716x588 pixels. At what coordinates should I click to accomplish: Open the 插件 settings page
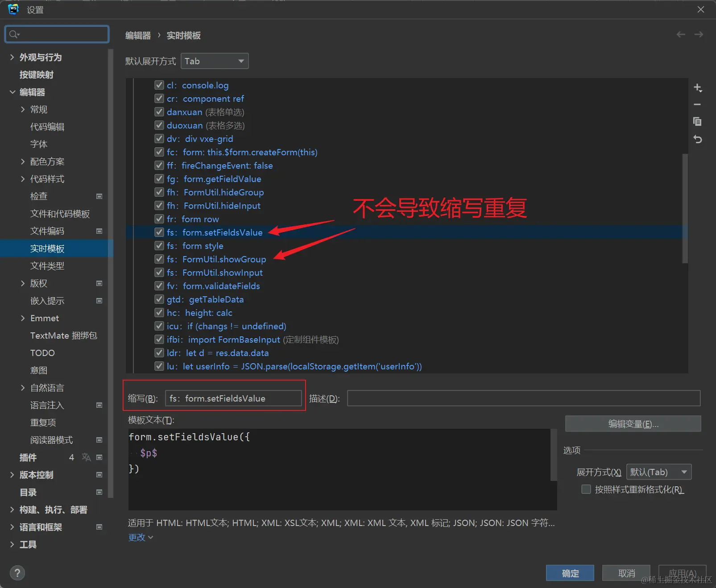(x=28, y=457)
